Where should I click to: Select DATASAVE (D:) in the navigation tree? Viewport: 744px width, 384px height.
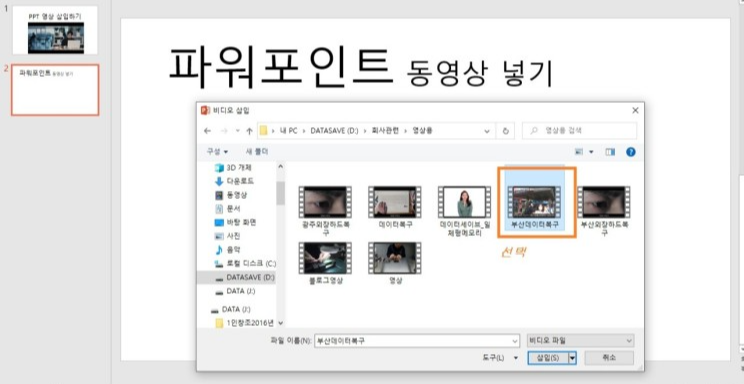(236, 277)
